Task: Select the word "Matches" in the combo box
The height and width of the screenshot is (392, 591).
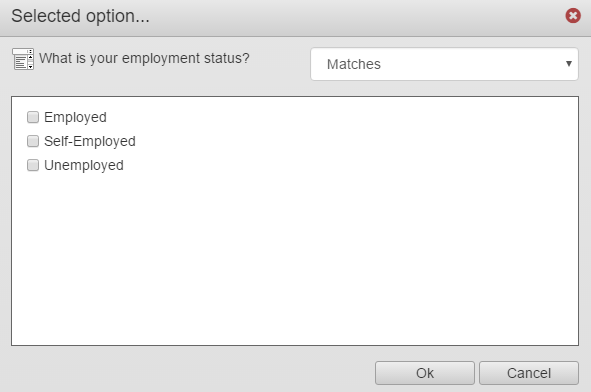Action: 354,64
